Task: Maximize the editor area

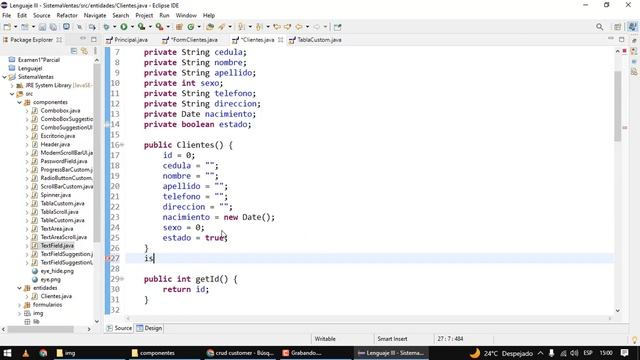Action: coord(622,39)
